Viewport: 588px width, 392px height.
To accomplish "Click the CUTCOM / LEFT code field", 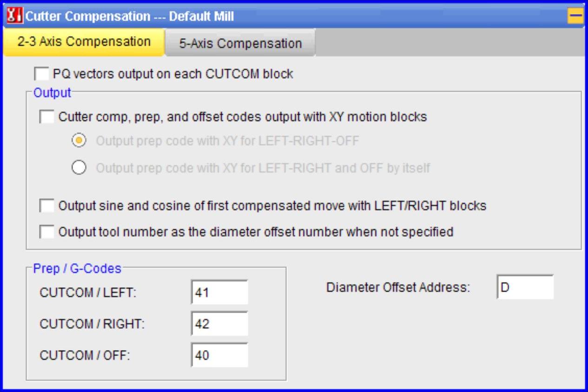I will click(219, 292).
